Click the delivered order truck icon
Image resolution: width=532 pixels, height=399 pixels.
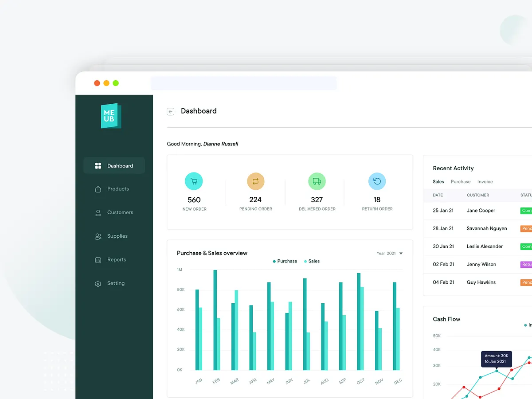(316, 181)
